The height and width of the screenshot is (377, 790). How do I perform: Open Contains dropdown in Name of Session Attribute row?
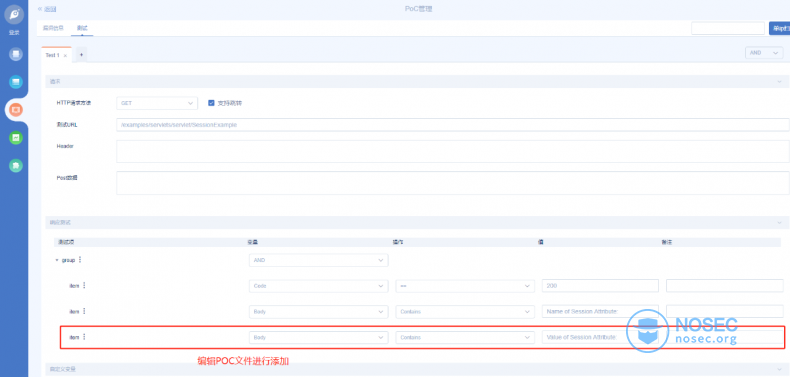(465, 311)
